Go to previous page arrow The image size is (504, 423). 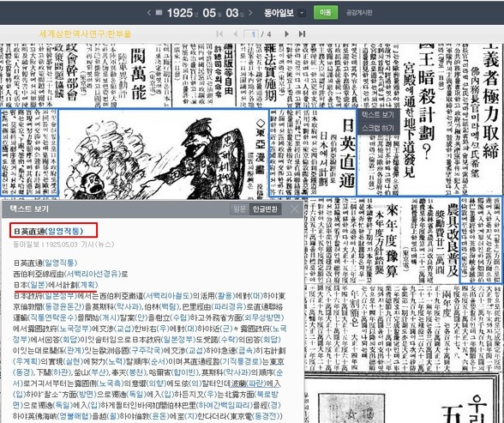(236, 33)
